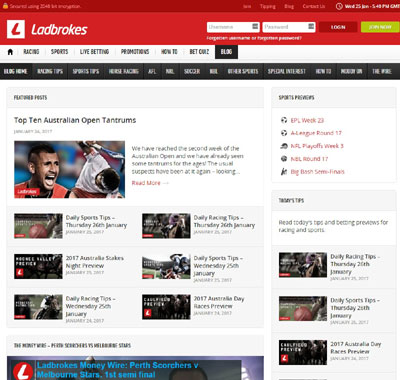Image resolution: width=400 pixels, height=380 pixels.
Task: Open the Horse Racing blog category
Action: pos(124,71)
